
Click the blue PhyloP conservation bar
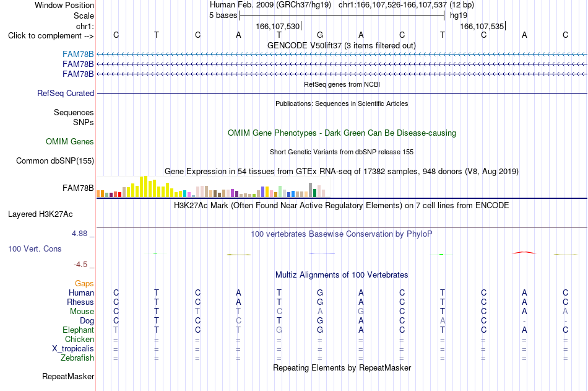(x=322, y=253)
